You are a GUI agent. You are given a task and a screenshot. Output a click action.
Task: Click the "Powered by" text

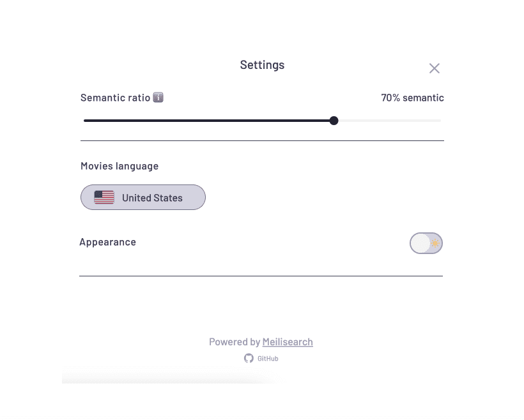click(234, 342)
